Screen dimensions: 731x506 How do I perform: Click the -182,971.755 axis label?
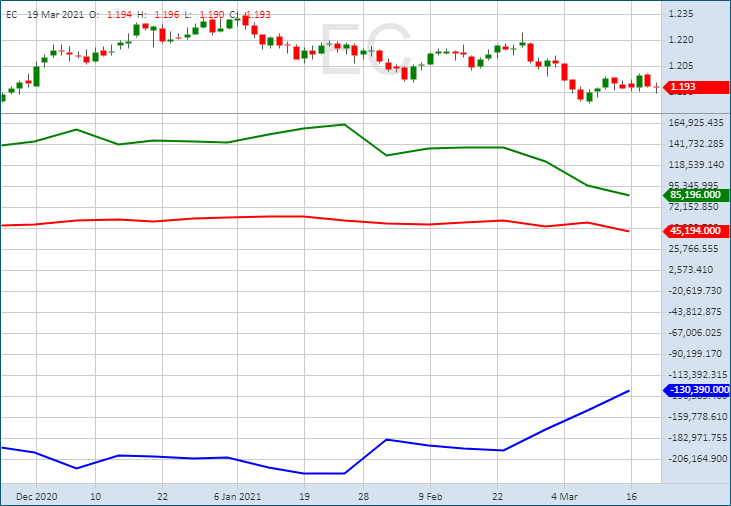[x=697, y=438]
